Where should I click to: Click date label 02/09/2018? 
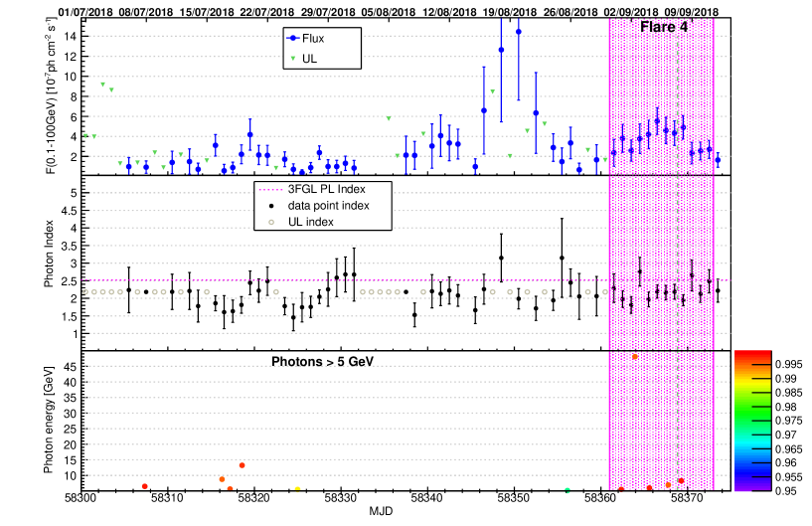(631, 12)
